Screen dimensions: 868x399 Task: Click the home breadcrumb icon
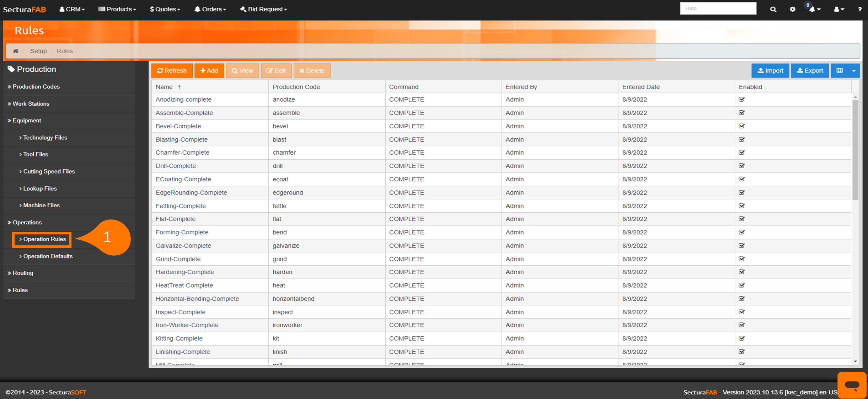click(x=16, y=51)
